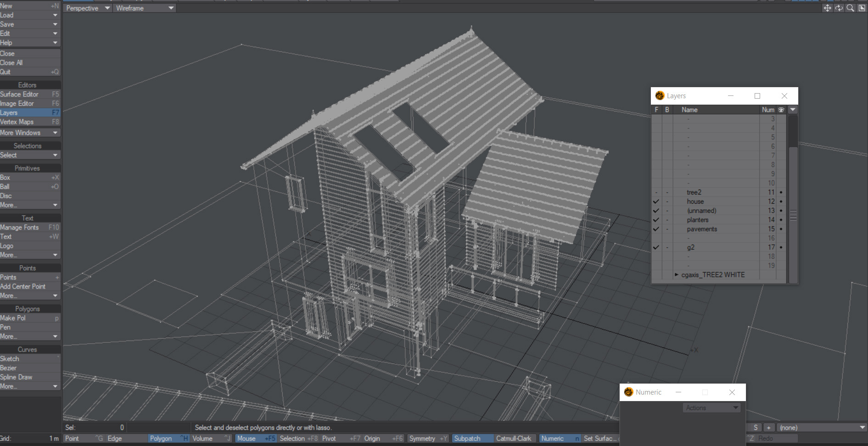
Task: Open the Select dropdown under Selections
Action: (x=30, y=155)
